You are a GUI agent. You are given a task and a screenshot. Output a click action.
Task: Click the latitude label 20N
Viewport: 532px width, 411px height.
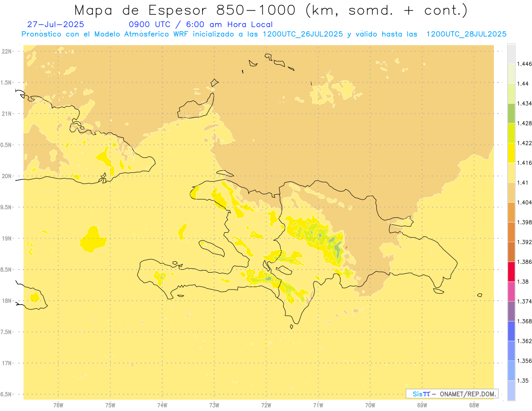[x=7, y=176]
